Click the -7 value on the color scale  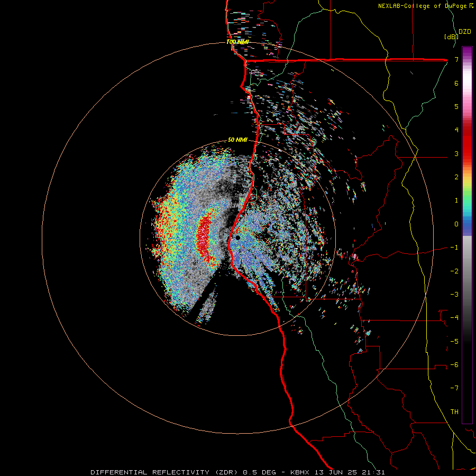454,388
